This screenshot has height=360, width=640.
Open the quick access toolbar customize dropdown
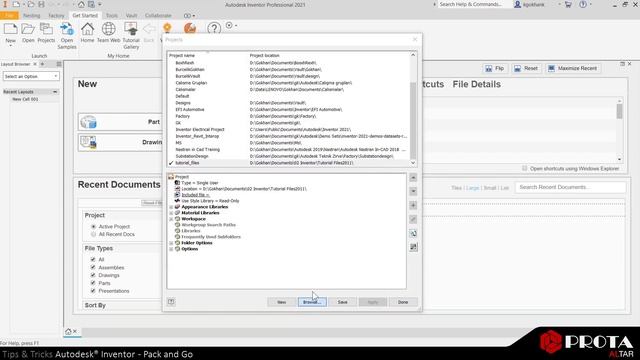click(100, 4)
